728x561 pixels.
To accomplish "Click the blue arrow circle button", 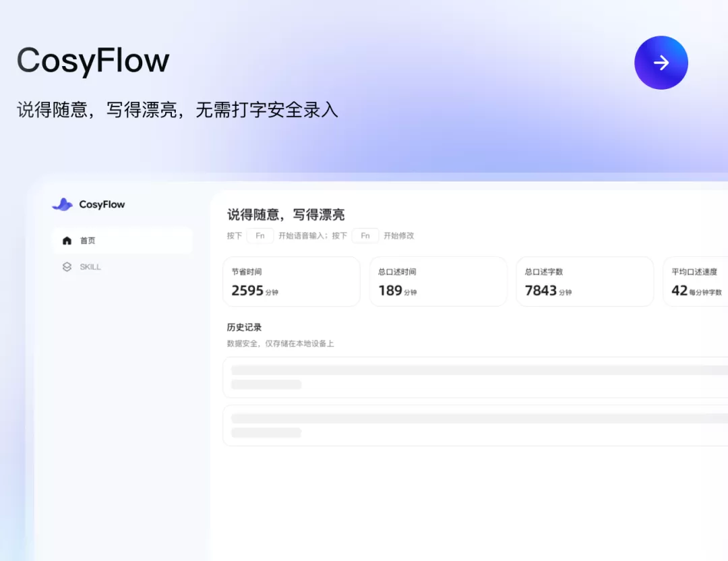I will point(661,63).
